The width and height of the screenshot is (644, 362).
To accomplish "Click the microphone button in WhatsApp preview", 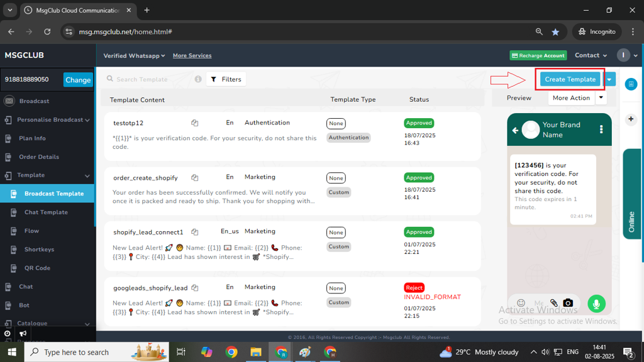I will tap(596, 304).
